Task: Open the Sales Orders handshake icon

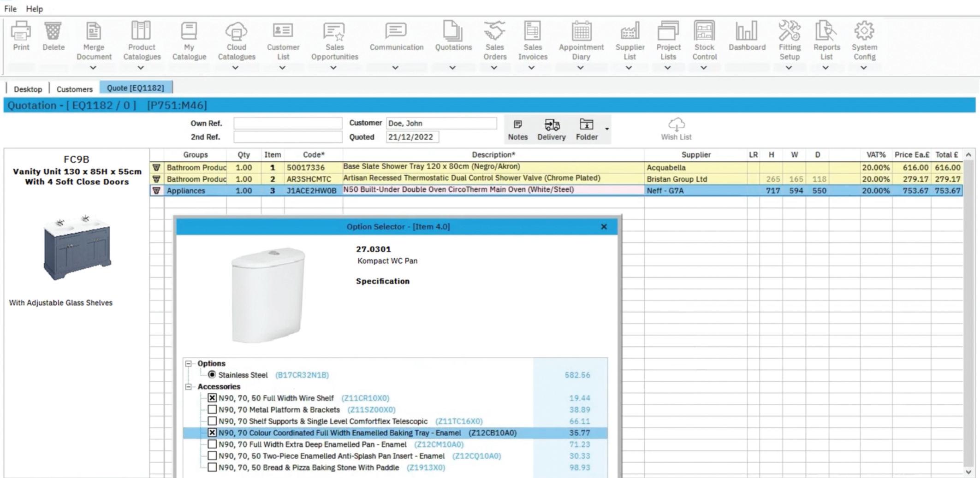Action: pos(494,30)
